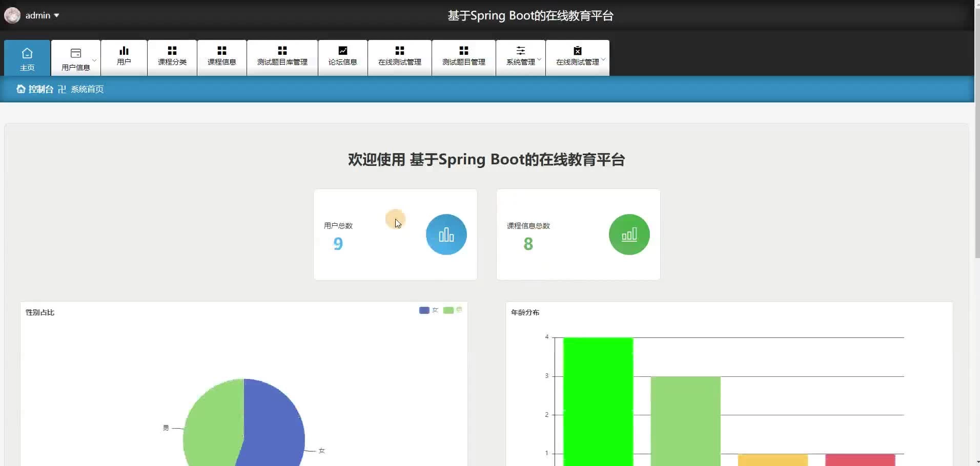Screen dimensions: 980x466
Task: Click the line chart icon above 论坛信息
Action: coord(343,51)
